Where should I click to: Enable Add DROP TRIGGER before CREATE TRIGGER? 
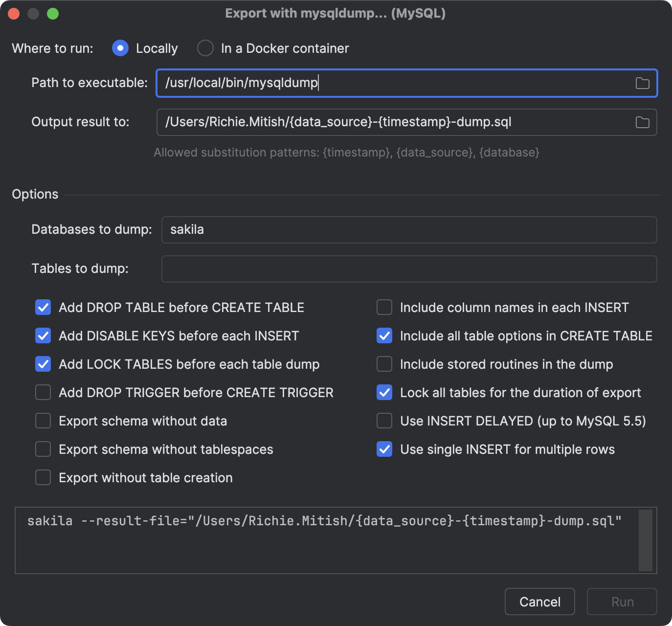[43, 392]
